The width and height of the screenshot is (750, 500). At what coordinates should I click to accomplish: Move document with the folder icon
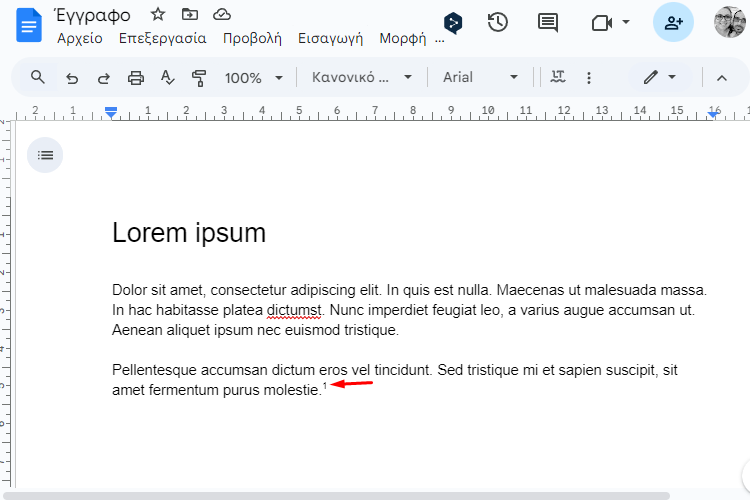pos(190,14)
